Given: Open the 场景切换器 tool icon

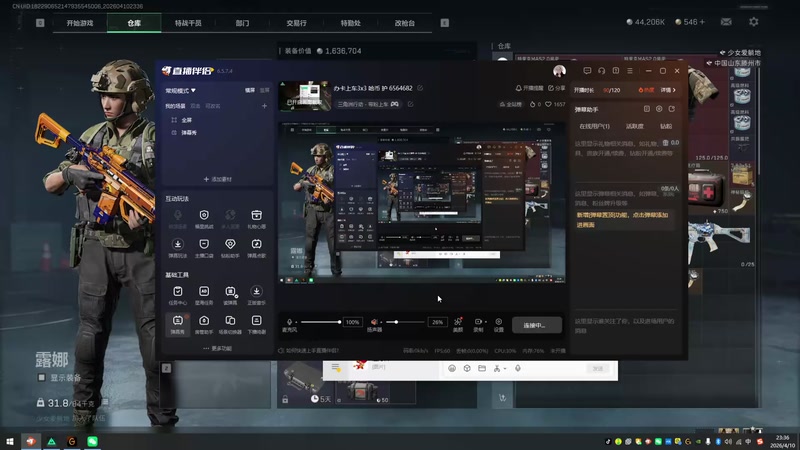Looking at the screenshot, I should coord(230,320).
